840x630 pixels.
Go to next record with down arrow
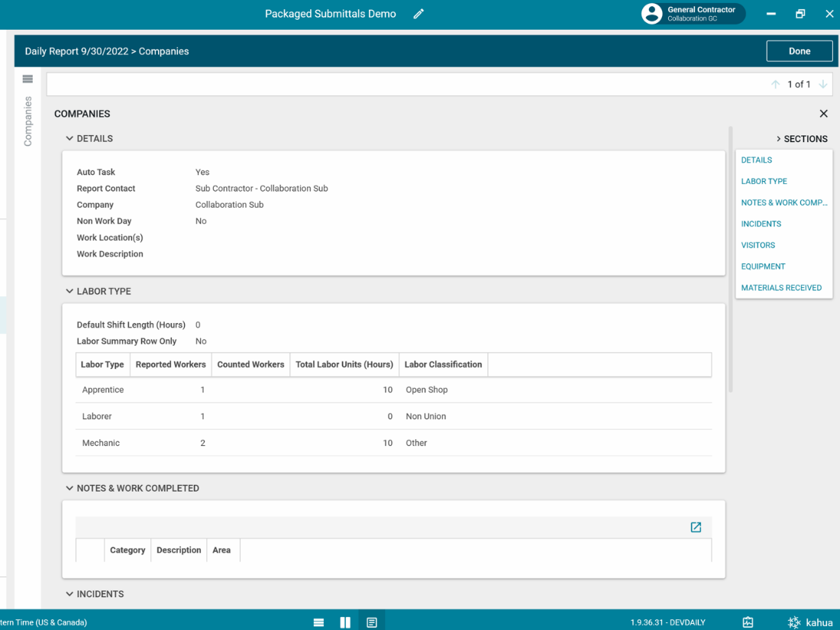[823, 85]
